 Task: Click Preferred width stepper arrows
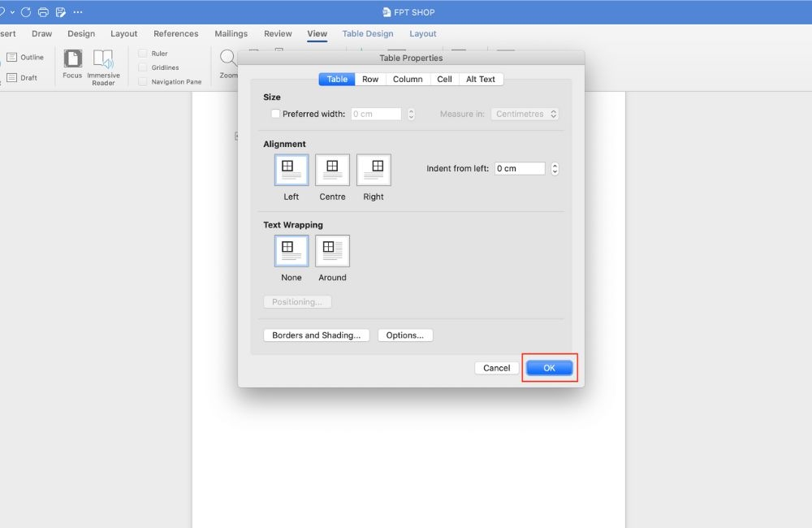pos(411,114)
